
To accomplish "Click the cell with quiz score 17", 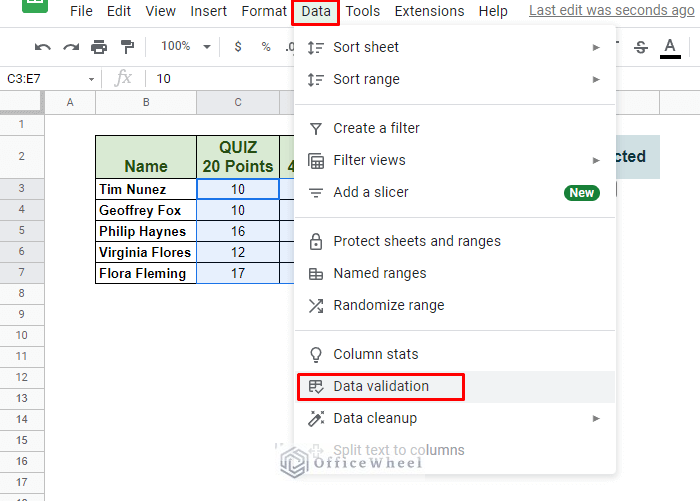I will click(238, 273).
